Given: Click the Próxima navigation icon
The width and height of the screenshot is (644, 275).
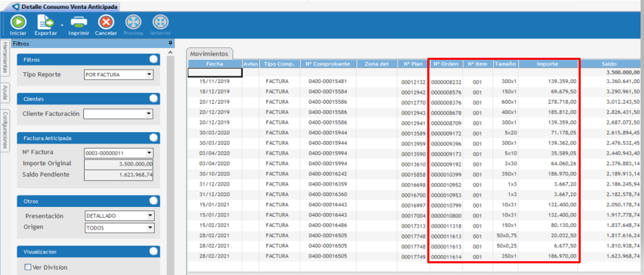Looking at the screenshot, I should 133,23.
